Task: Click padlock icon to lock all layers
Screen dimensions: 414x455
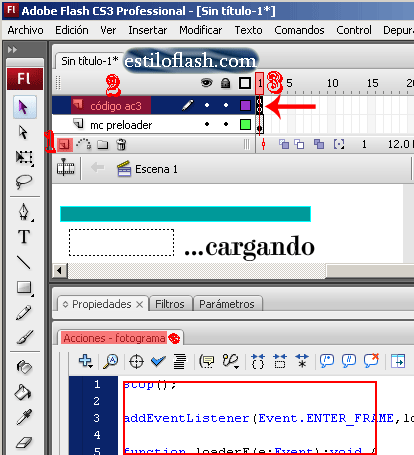Action: point(226,83)
